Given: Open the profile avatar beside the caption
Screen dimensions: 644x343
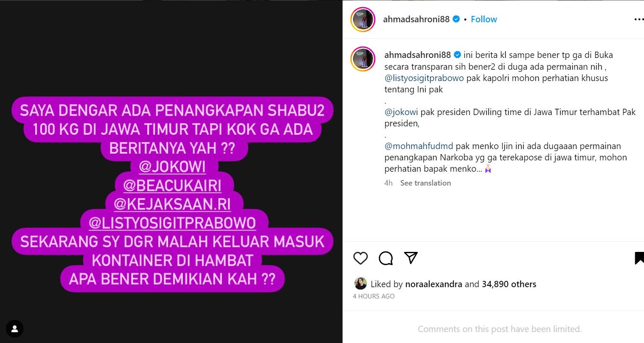Looking at the screenshot, I should click(363, 59).
